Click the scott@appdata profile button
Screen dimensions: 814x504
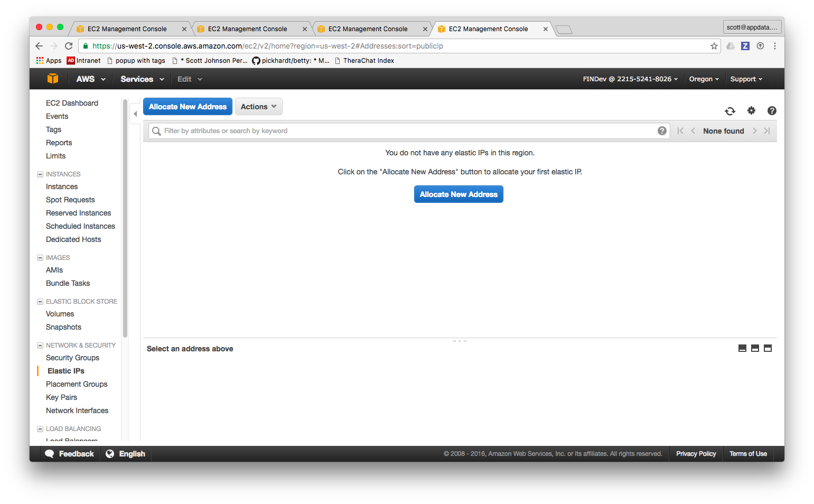point(752,27)
